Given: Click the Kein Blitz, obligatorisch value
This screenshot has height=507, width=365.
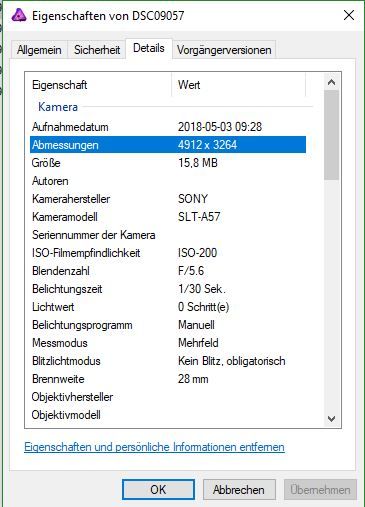Looking at the screenshot, I should pyautogui.click(x=232, y=361).
